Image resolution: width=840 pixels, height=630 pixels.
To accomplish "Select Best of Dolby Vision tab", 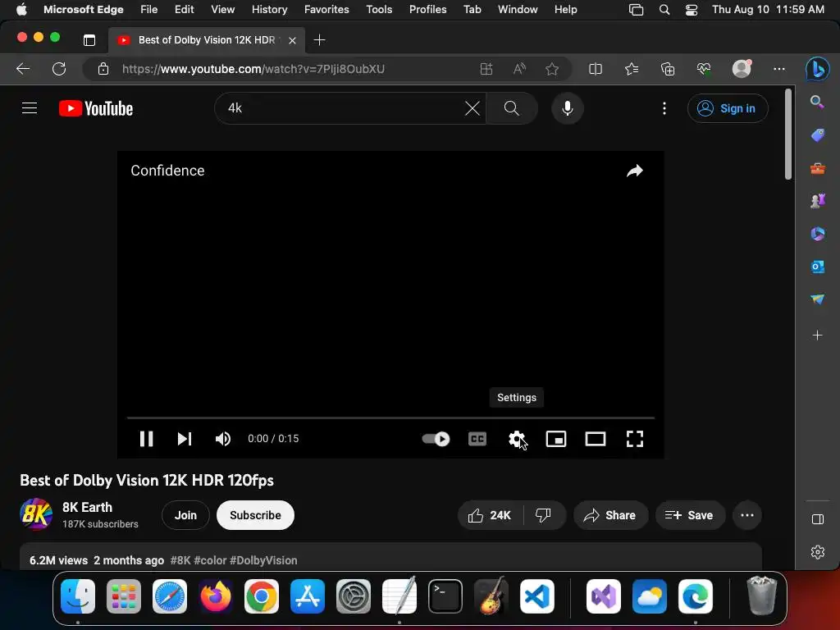I will [x=206, y=40].
